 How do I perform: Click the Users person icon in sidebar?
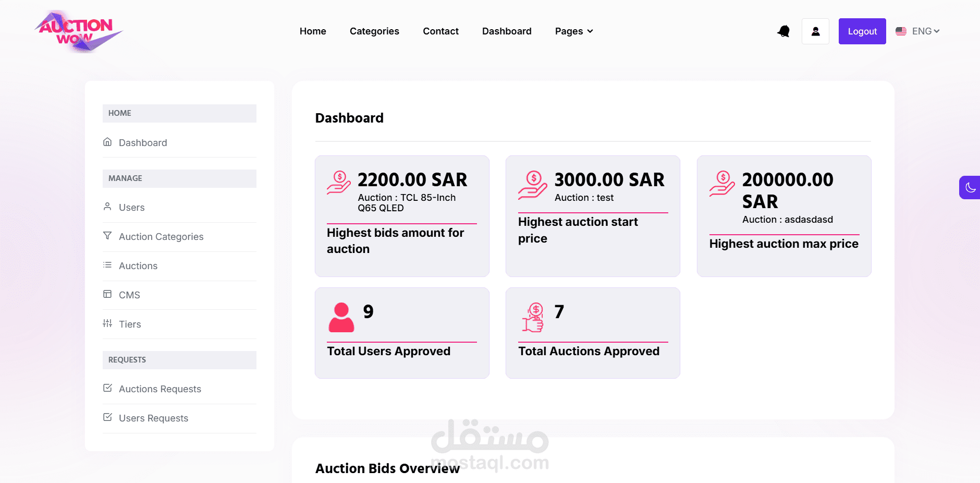coord(107,207)
